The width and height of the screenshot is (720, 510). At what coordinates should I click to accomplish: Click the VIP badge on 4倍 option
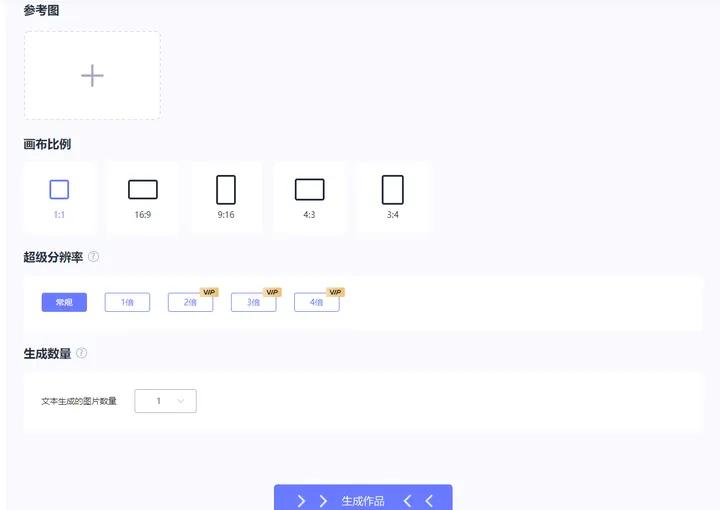pos(335,292)
